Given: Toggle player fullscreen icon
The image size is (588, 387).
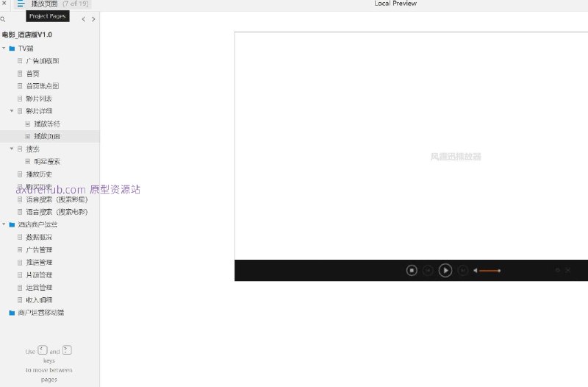Looking at the screenshot, I should click(x=568, y=270).
